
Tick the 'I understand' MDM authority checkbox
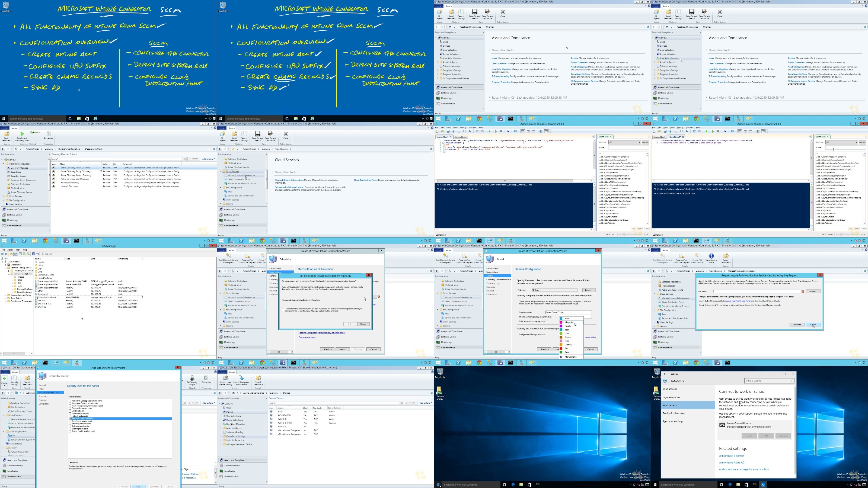point(283,310)
